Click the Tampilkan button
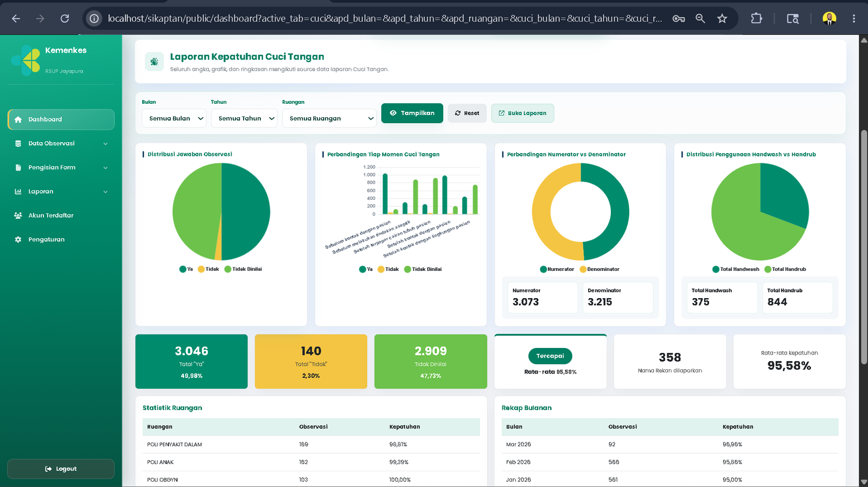 click(412, 113)
